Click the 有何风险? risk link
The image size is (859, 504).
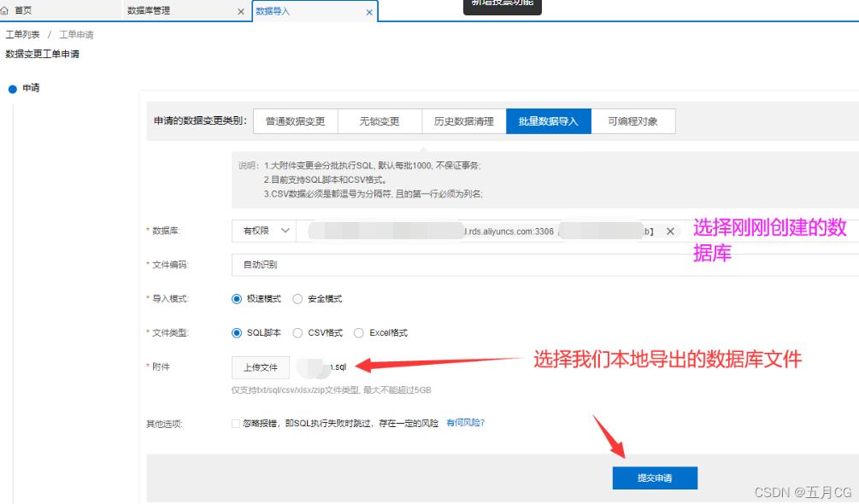[464, 423]
